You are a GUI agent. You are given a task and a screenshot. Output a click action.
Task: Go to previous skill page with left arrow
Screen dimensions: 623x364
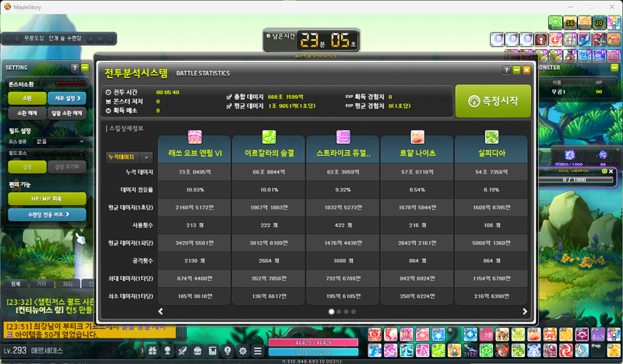coord(160,312)
